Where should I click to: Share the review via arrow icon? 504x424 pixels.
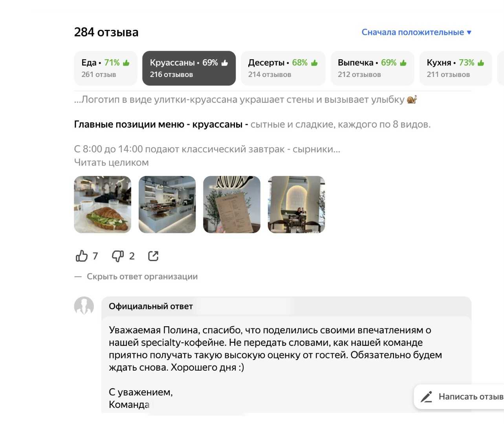(153, 256)
